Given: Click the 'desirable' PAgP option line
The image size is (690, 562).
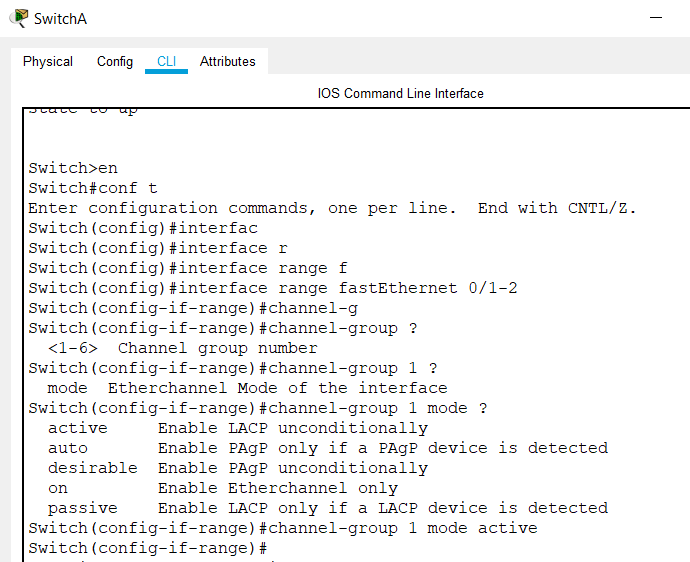Looking at the screenshot, I should pyautogui.click(x=238, y=468).
